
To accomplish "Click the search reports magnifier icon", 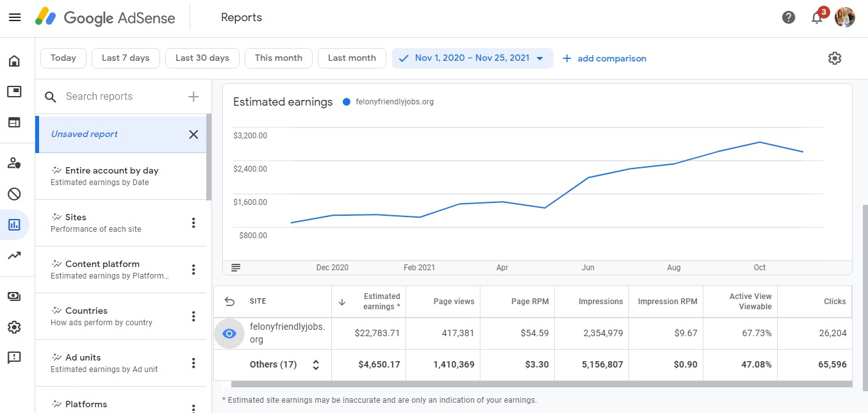I will click(50, 97).
